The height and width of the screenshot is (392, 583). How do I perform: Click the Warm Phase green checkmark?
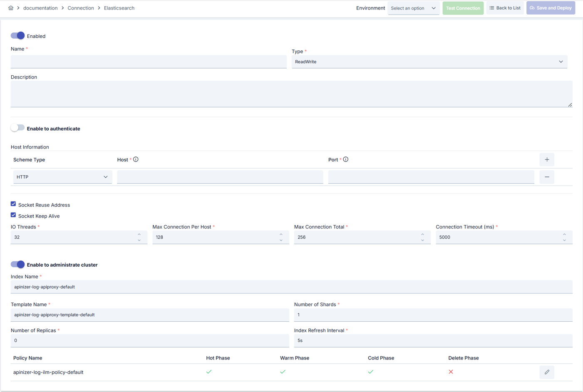[283, 372]
